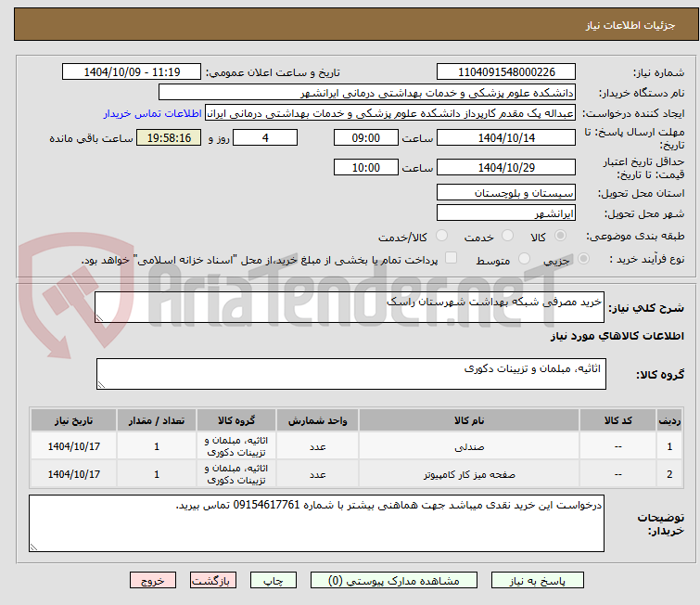The width and height of the screenshot is (700, 605).
Task: Open اطلاعات تماس خریدار link
Action: tap(153, 113)
